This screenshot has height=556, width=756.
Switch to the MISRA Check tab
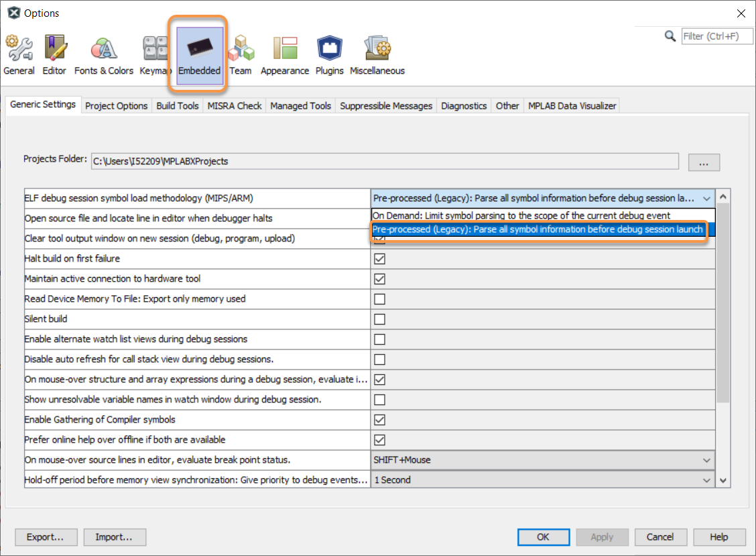pyautogui.click(x=235, y=106)
